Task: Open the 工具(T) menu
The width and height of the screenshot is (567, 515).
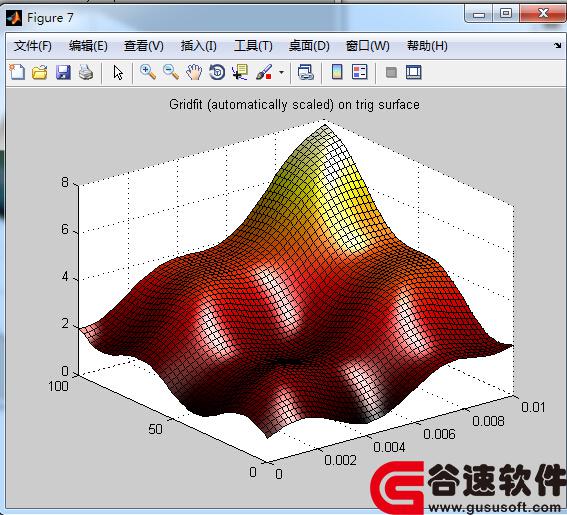Action: point(253,46)
